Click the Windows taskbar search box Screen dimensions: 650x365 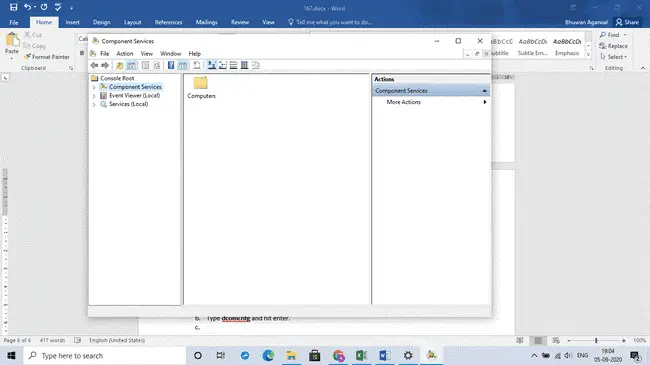105,356
